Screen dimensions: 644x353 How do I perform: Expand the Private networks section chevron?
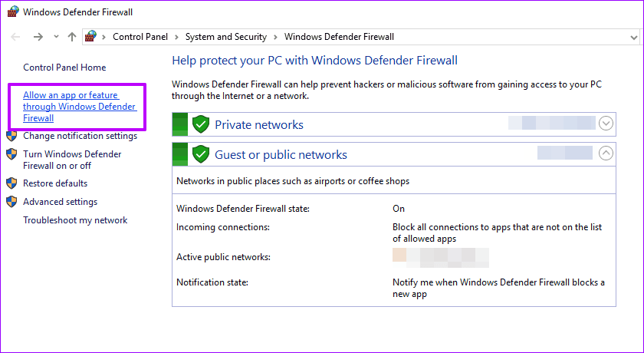[606, 123]
